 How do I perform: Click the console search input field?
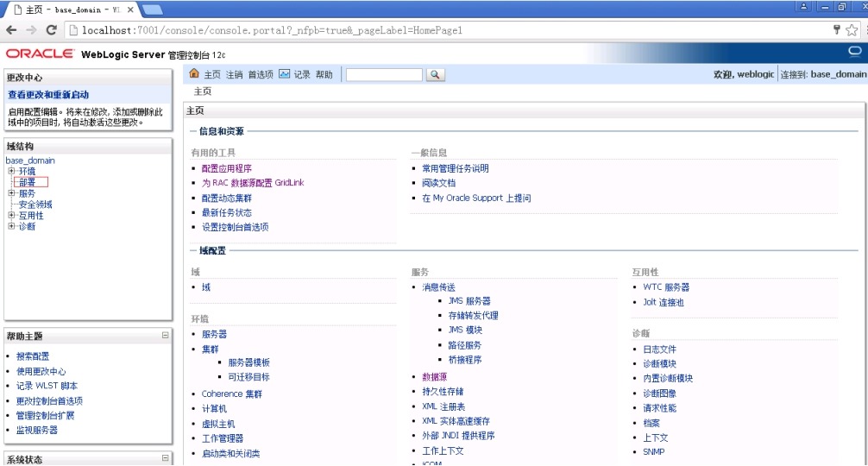384,75
